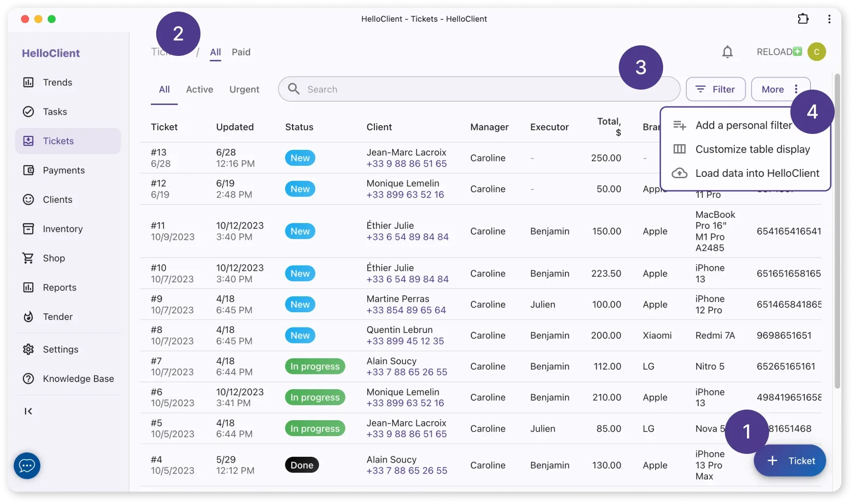Switch to the Urgent filter tab
This screenshot has width=853, height=504.
[244, 89]
